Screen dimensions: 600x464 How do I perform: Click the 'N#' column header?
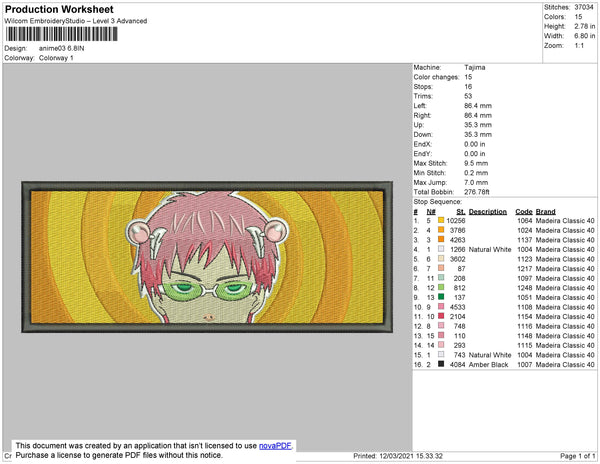click(431, 212)
